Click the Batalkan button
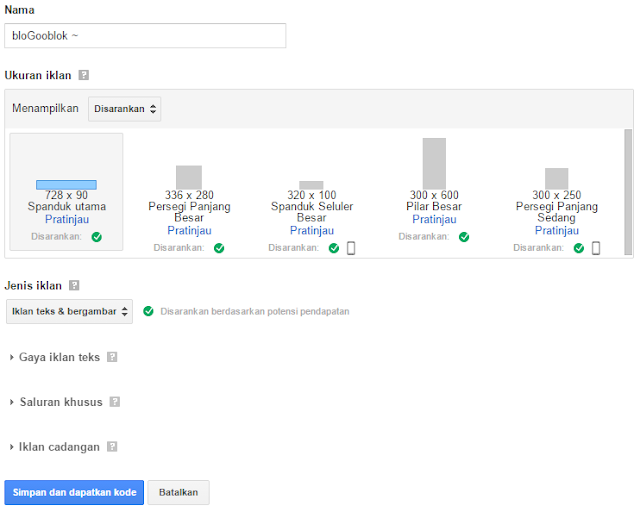Viewport: 640px width, 512px height. coord(178,492)
